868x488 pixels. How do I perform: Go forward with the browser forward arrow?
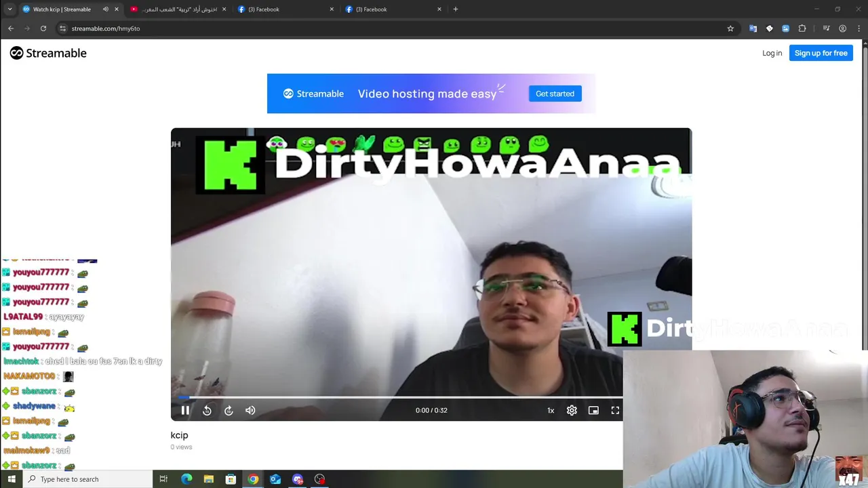(27, 28)
